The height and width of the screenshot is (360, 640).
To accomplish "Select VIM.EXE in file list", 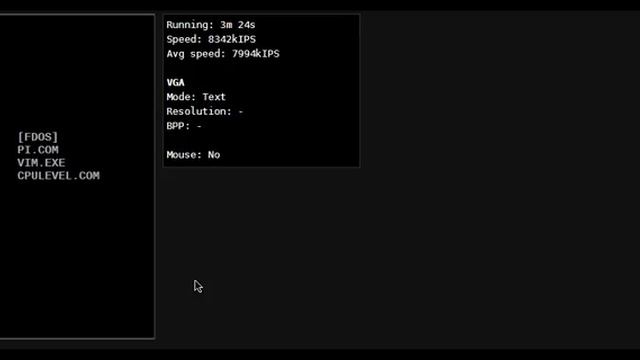I will 41,163.
